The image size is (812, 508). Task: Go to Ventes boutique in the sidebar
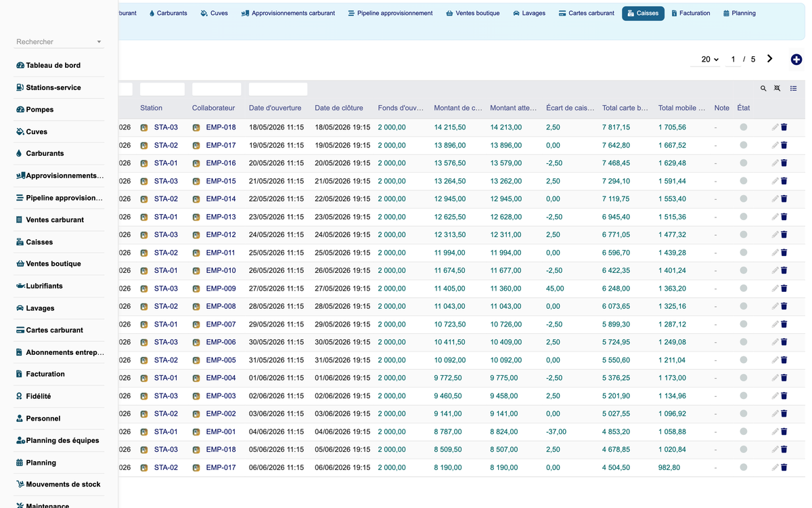pos(48,263)
